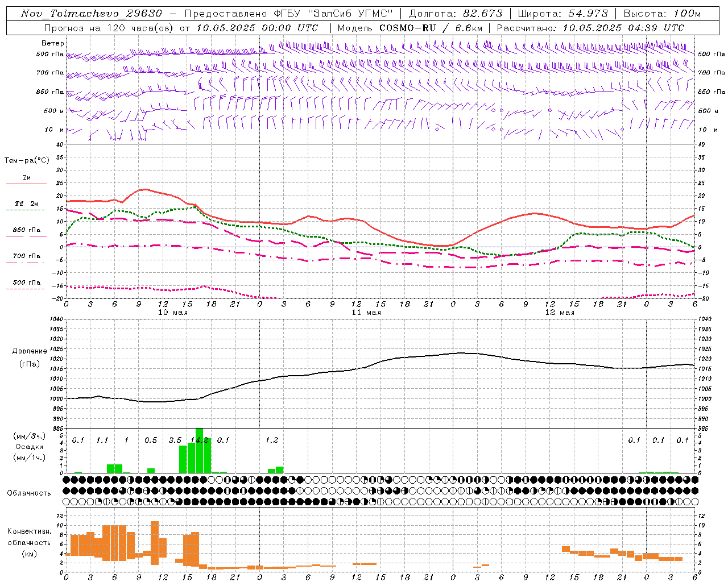Click the "10 мая" date label
The image size is (728, 582).
[x=172, y=313]
